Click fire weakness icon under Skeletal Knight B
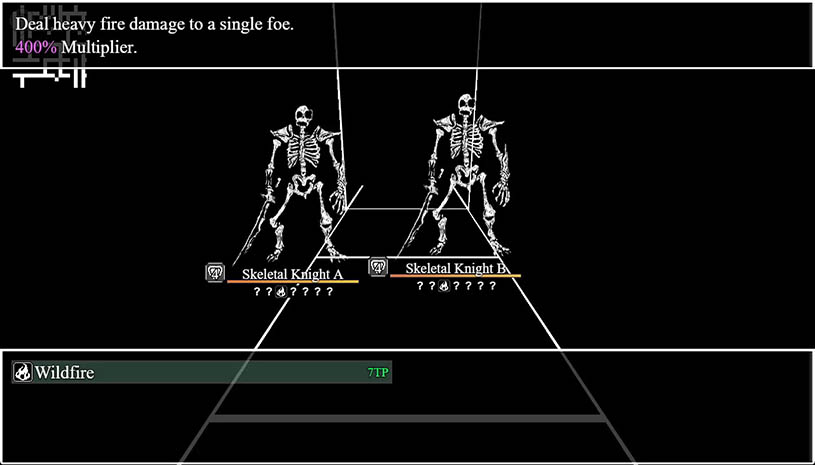The width and height of the screenshot is (815, 465). coord(444,286)
